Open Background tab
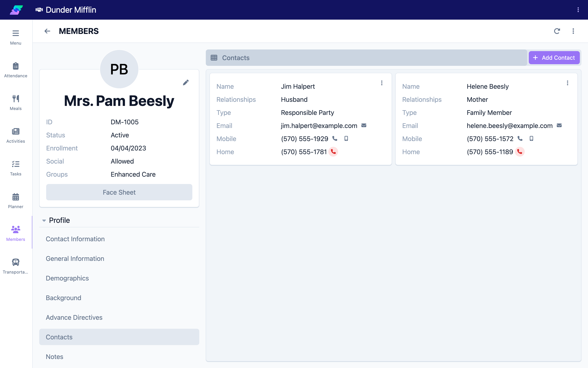 click(x=119, y=298)
